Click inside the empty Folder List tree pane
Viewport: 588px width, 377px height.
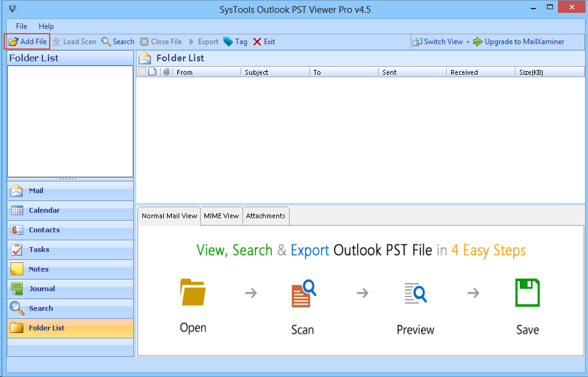(70, 121)
